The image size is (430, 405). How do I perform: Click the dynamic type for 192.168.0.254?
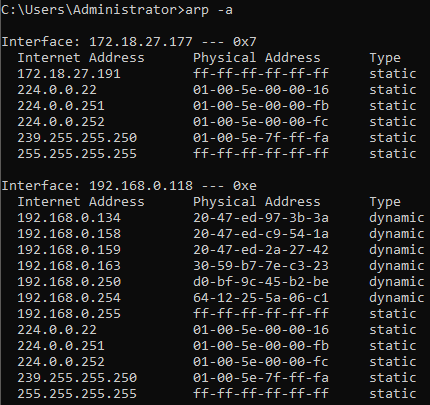[397, 299]
